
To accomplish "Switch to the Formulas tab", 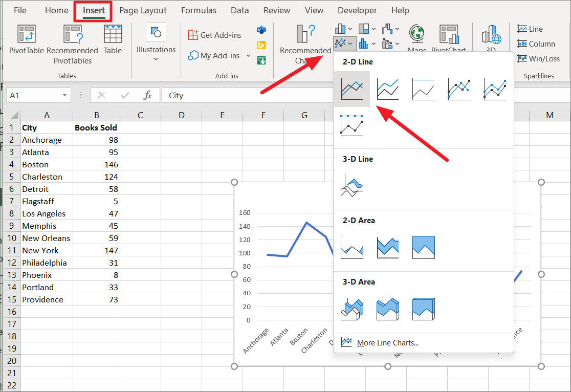I will coord(199,10).
